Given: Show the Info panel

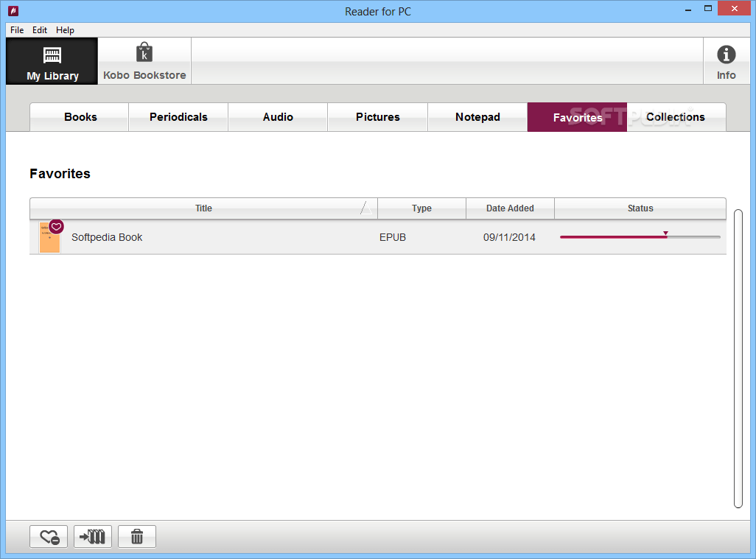Looking at the screenshot, I should coord(726,61).
